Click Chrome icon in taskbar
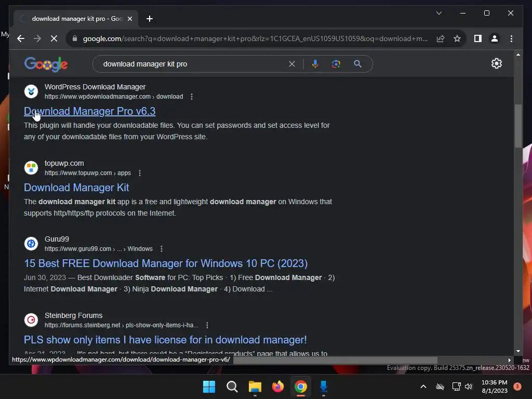This screenshot has height=399, width=532. coord(301,387)
